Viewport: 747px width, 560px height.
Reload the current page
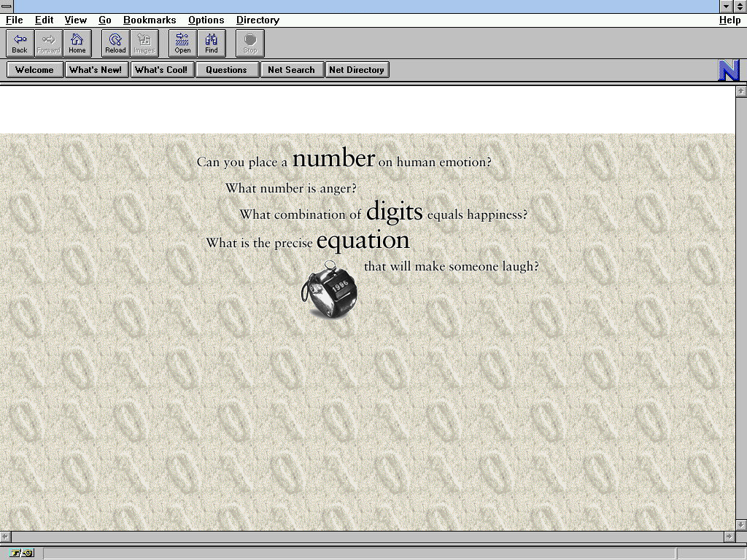tap(115, 43)
